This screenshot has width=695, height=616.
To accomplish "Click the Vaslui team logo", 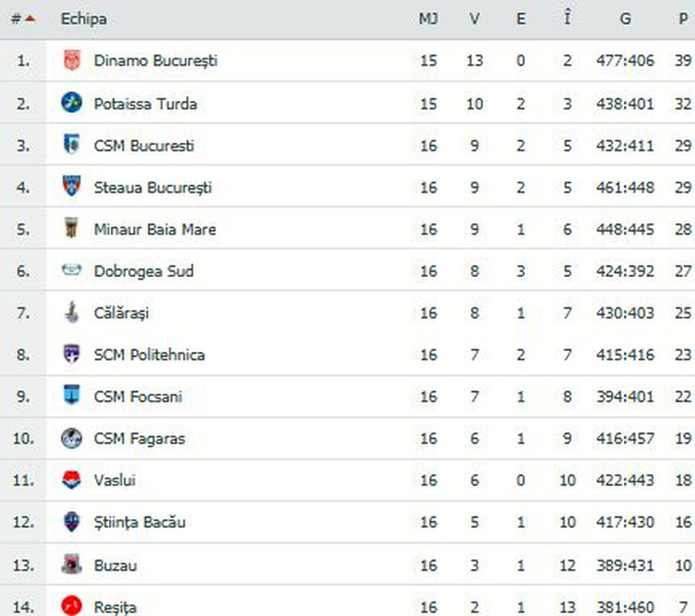I will 71,479.
